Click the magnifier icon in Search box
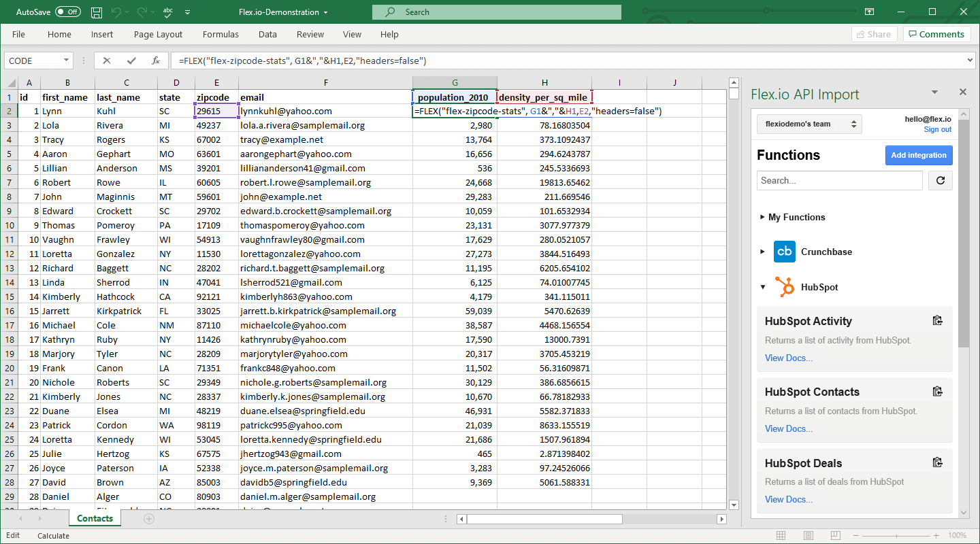The height and width of the screenshot is (544, 980). click(x=391, y=12)
